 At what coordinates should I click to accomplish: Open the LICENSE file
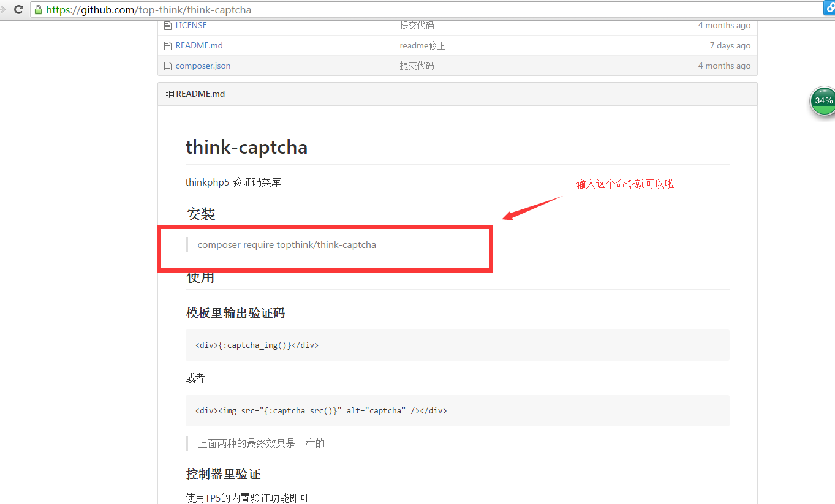pos(191,25)
